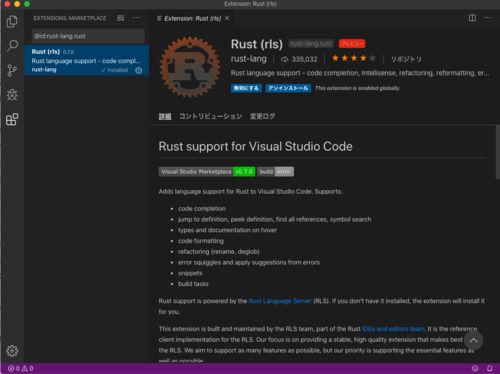Image resolution: width=500 pixels, height=374 pixels.
Task: Click the errors and warnings status indicator
Action: point(20,368)
